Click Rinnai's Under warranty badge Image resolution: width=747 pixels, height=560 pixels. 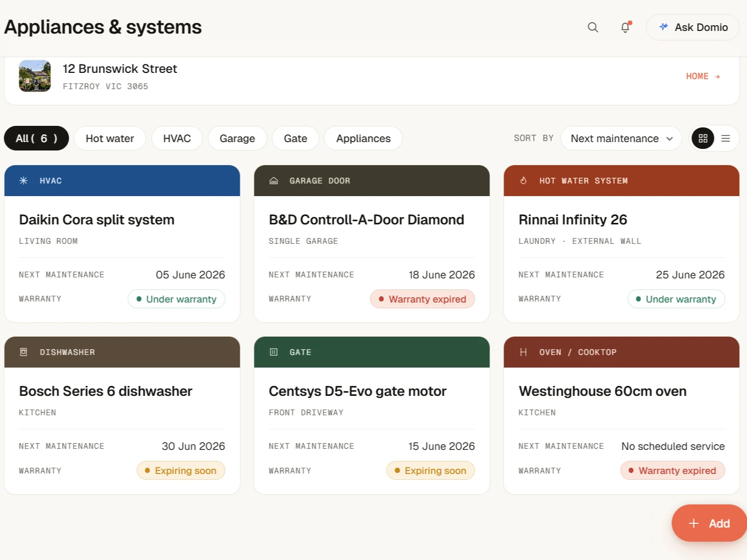(x=676, y=299)
